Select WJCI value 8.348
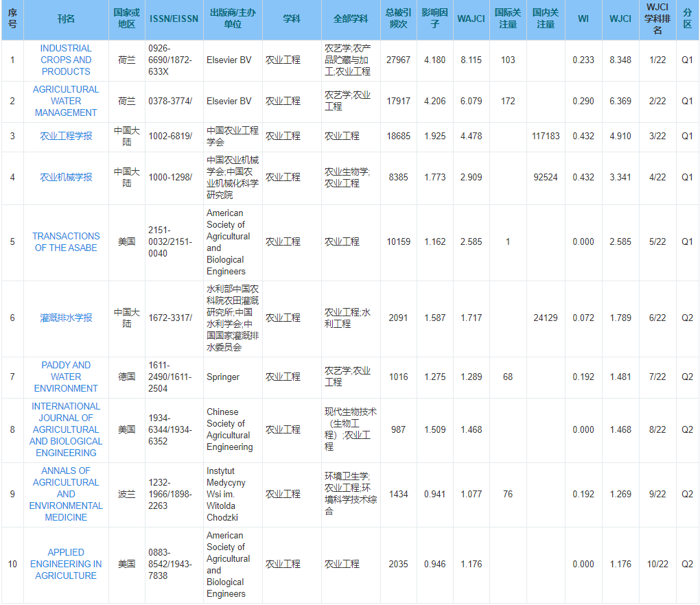This screenshot has height=605, width=700. (x=620, y=60)
